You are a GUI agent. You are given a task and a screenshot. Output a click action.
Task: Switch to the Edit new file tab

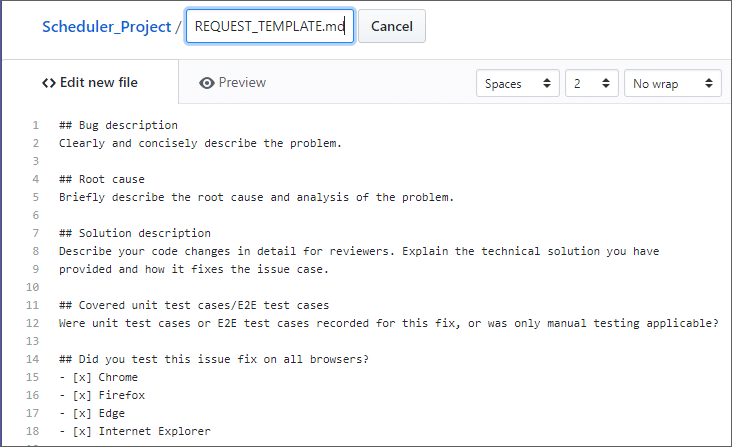90,83
